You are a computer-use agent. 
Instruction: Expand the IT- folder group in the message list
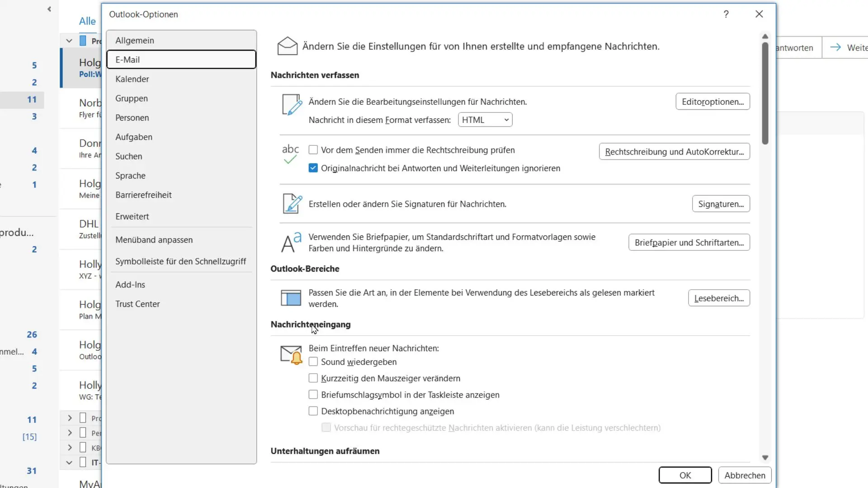(x=69, y=462)
